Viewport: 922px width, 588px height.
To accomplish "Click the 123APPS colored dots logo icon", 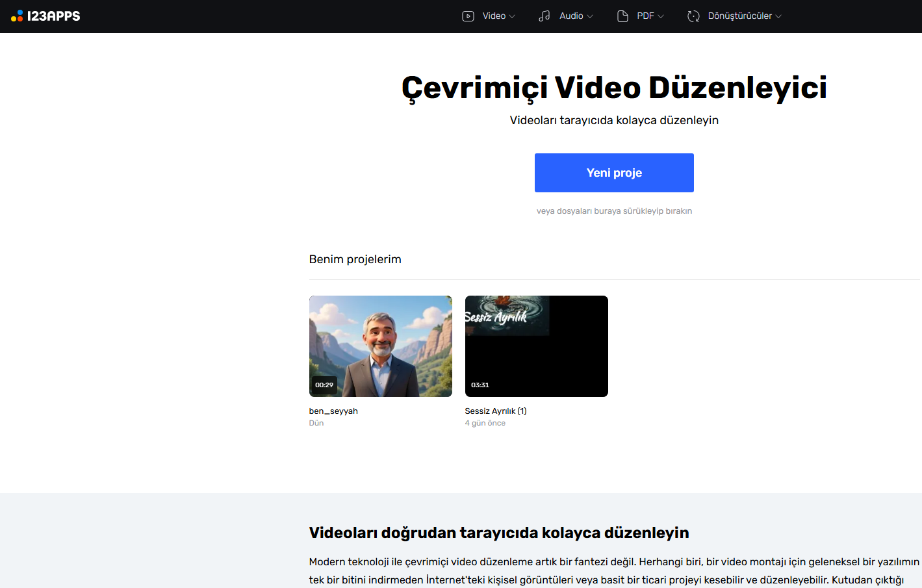I will pyautogui.click(x=17, y=16).
